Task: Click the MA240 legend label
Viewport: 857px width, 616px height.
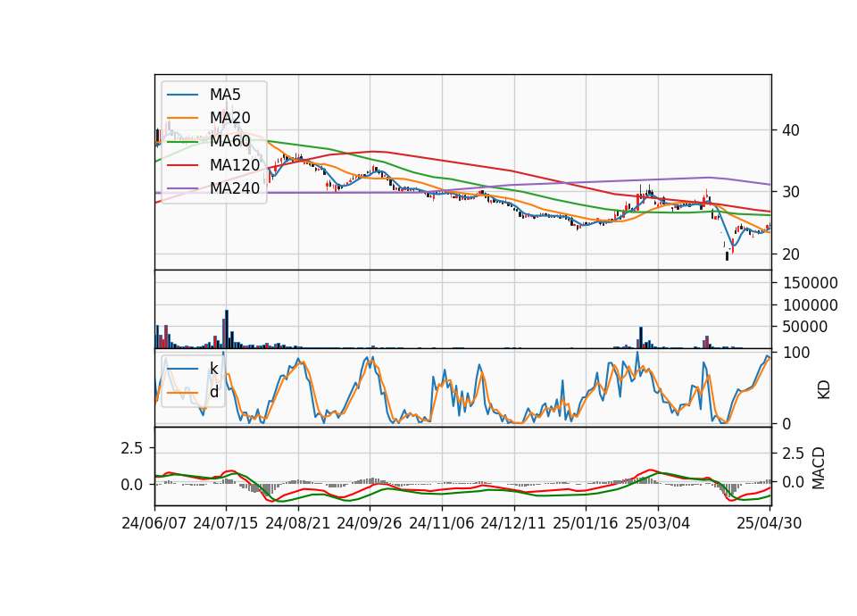Action: pyautogui.click(x=235, y=188)
